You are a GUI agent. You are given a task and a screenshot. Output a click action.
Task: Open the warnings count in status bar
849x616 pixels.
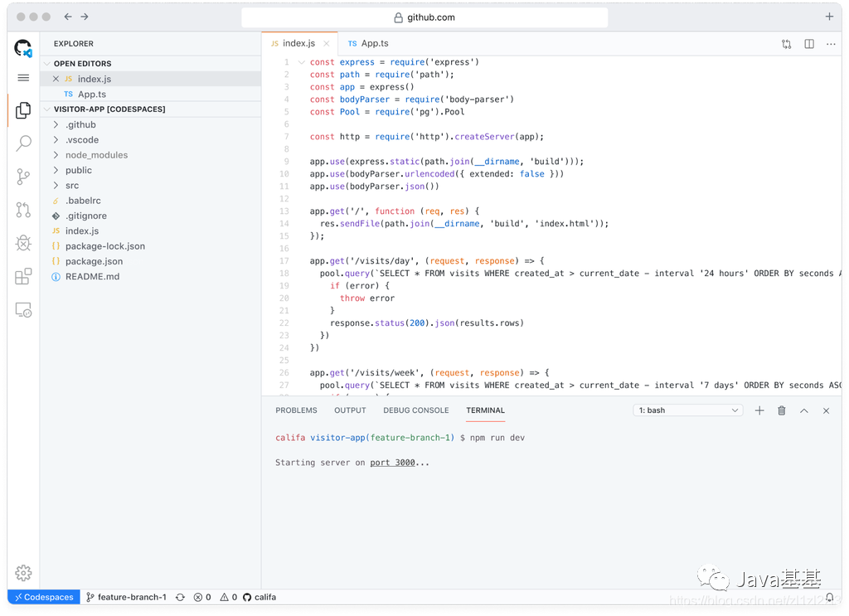pyautogui.click(x=229, y=597)
